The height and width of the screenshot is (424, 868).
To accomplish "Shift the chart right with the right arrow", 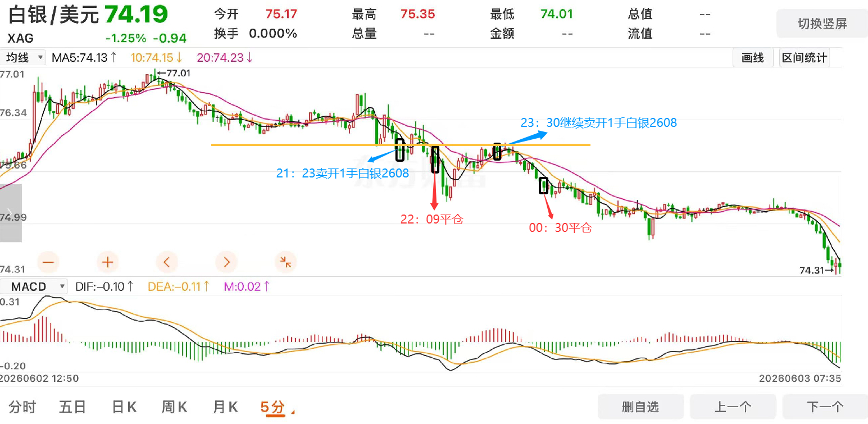I will tap(226, 262).
